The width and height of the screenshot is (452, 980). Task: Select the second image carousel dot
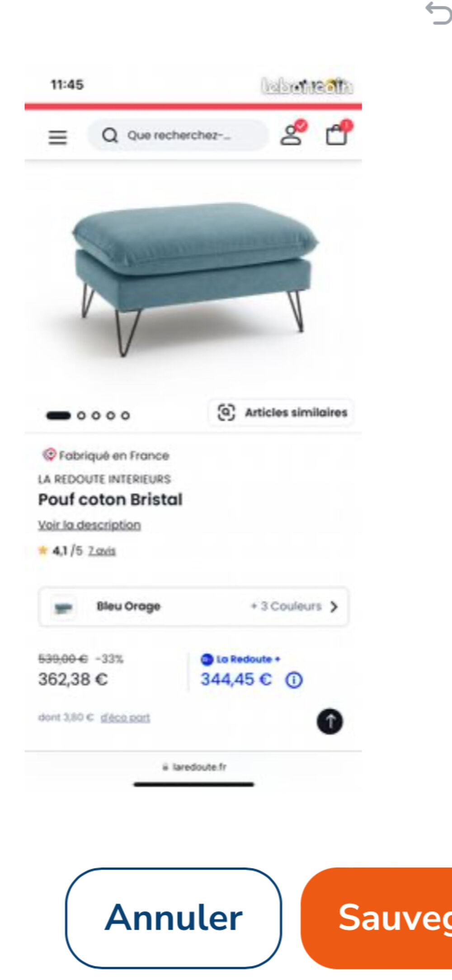point(81,415)
